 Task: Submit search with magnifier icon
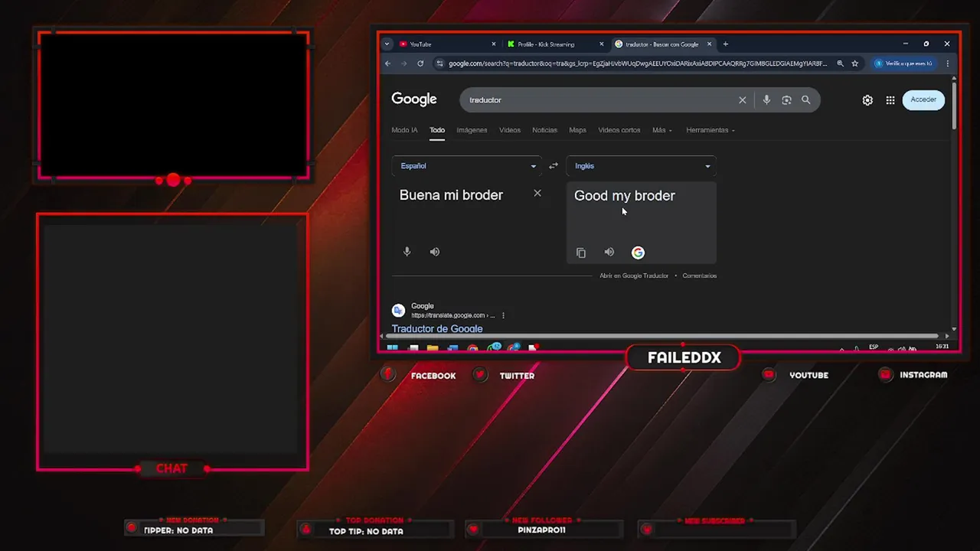805,100
